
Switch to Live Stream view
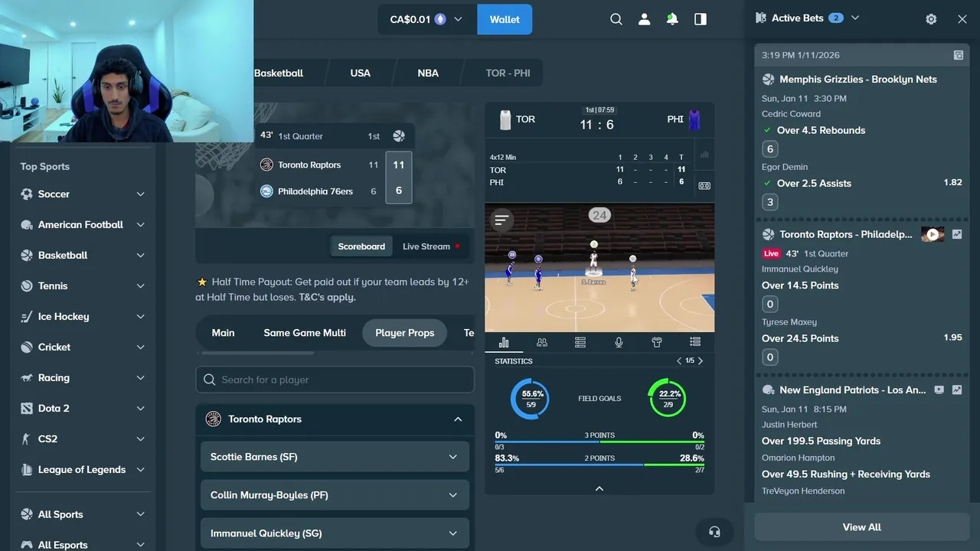pyautogui.click(x=431, y=246)
